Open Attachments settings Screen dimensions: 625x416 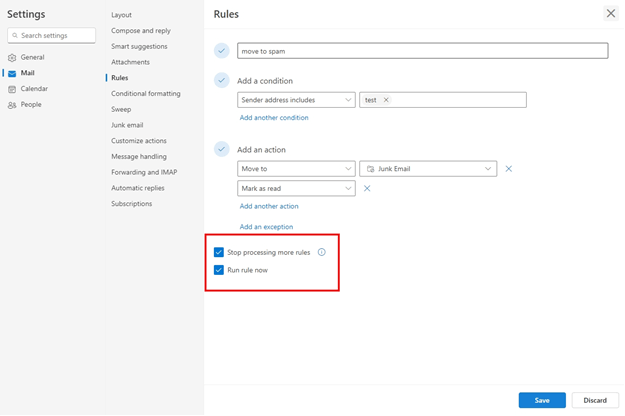[130, 62]
